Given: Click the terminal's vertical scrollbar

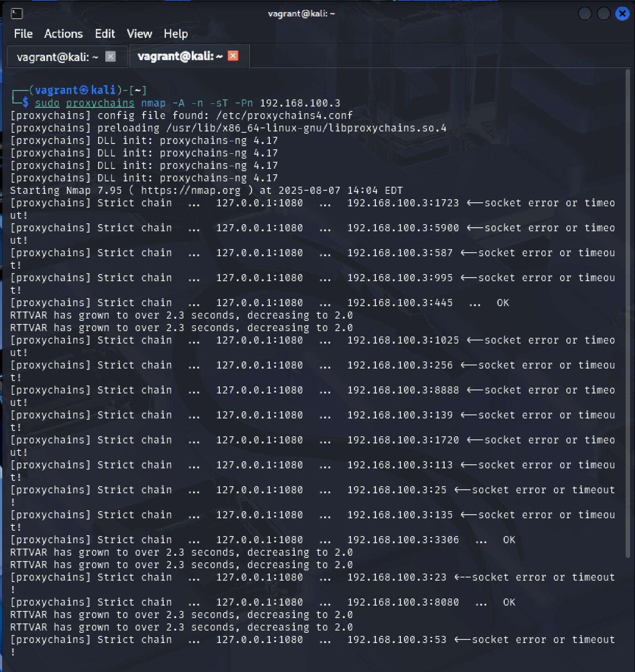Looking at the screenshot, I should pos(627,312).
